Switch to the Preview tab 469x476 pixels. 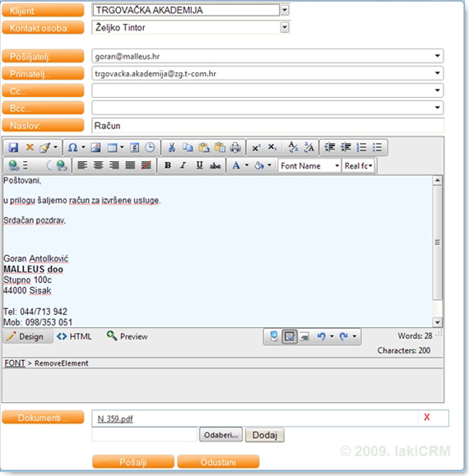point(127,336)
